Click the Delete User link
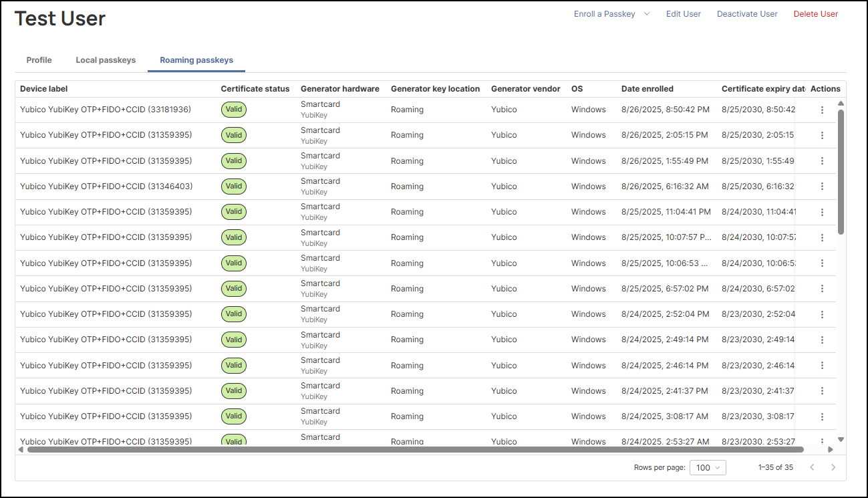 815,14
